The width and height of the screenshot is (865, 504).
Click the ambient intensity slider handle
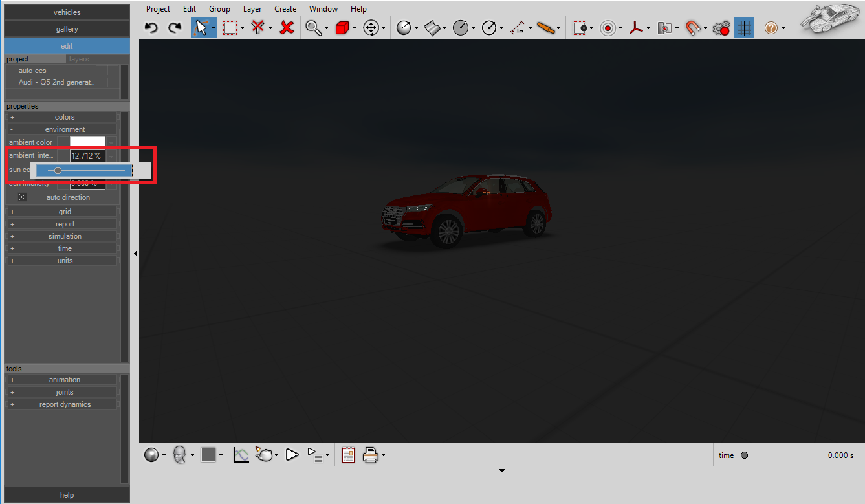[x=58, y=170]
